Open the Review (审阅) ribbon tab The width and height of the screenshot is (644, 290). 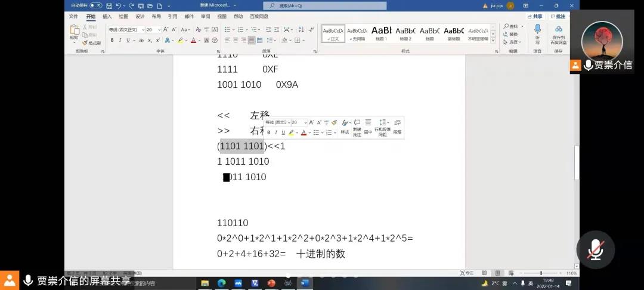(x=205, y=17)
